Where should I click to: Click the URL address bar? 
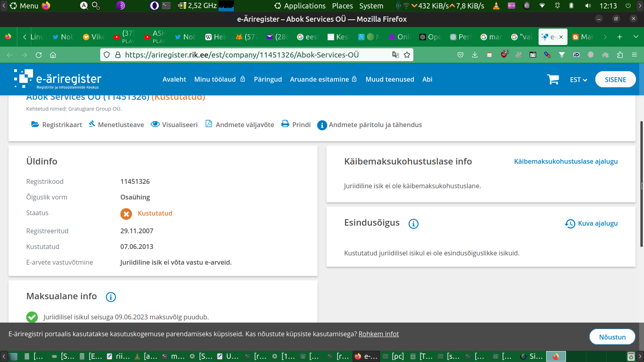pyautogui.click(x=242, y=55)
